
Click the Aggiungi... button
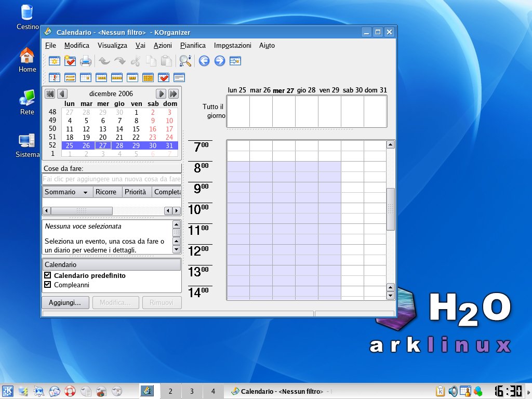(x=65, y=303)
